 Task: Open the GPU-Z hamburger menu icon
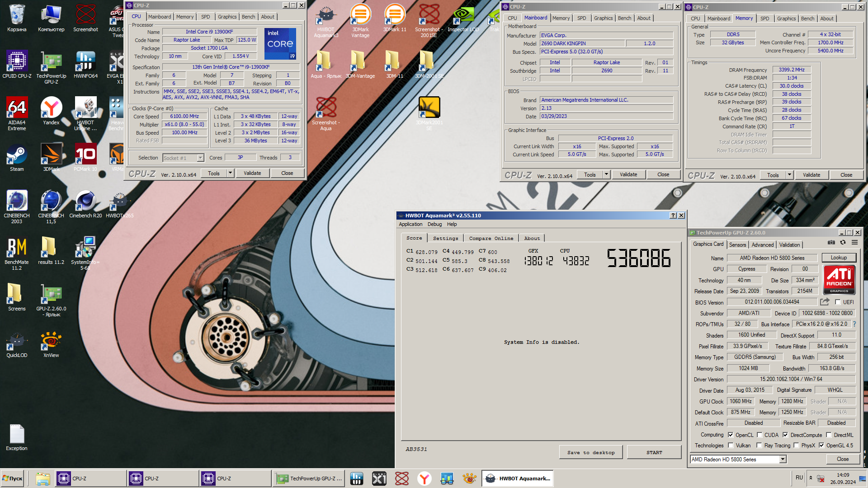pos(854,243)
